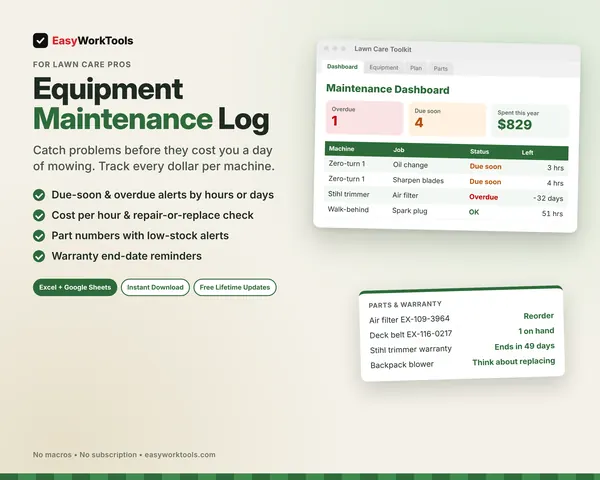This screenshot has height=480, width=600.
Task: Click the easyworktools.com link in footer
Action: tap(180, 455)
